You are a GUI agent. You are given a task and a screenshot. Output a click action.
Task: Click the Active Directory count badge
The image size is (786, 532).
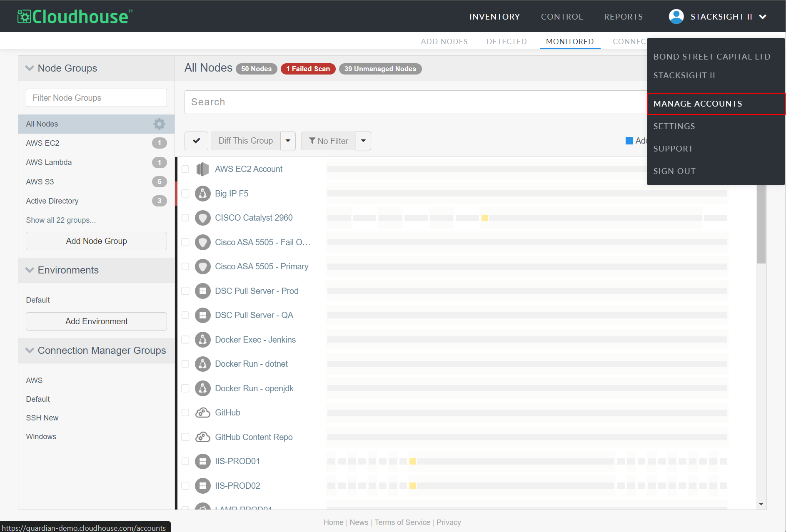pos(159,201)
